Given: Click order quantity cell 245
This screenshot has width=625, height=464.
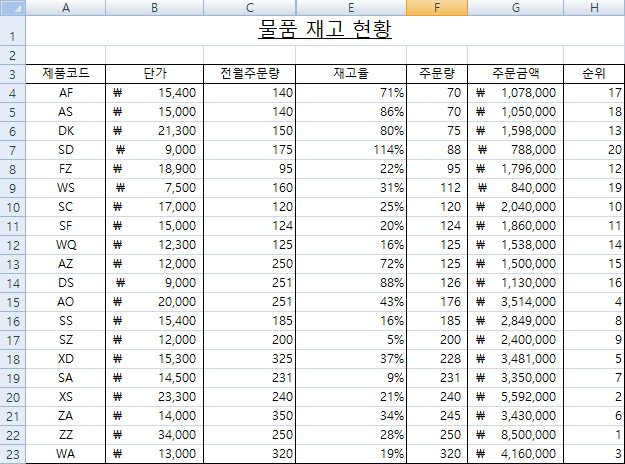Looking at the screenshot, I should (x=437, y=416).
